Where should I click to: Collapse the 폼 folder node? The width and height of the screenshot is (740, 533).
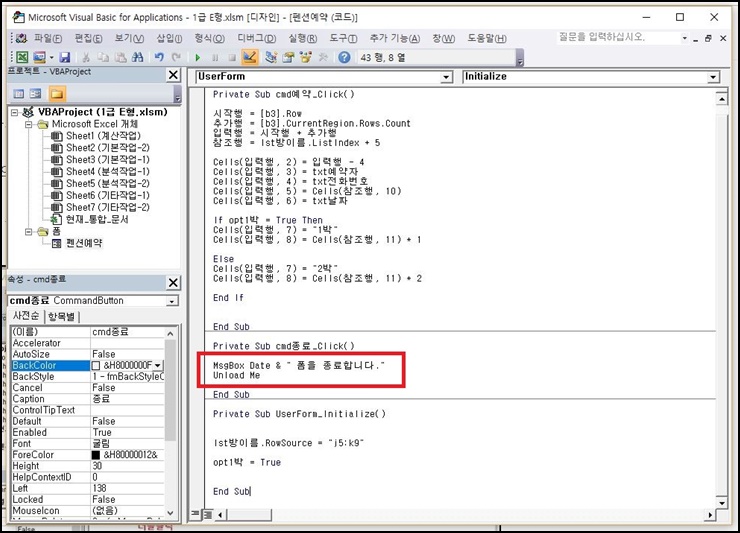click(28, 231)
